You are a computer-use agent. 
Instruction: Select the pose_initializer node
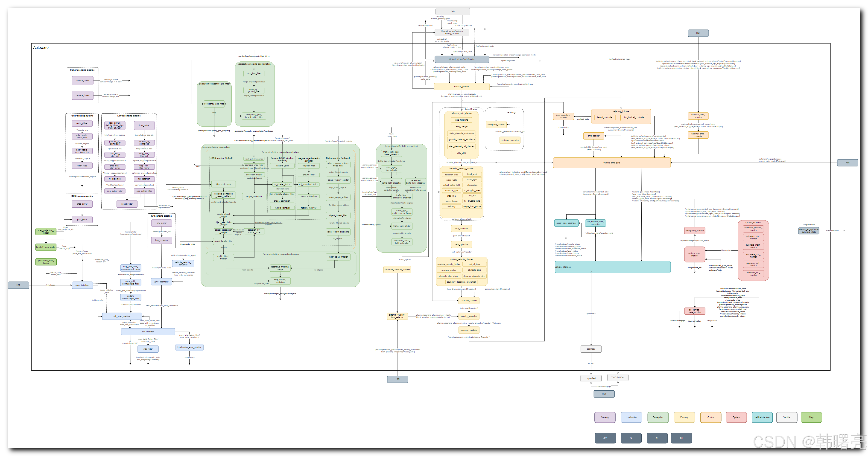click(82, 285)
